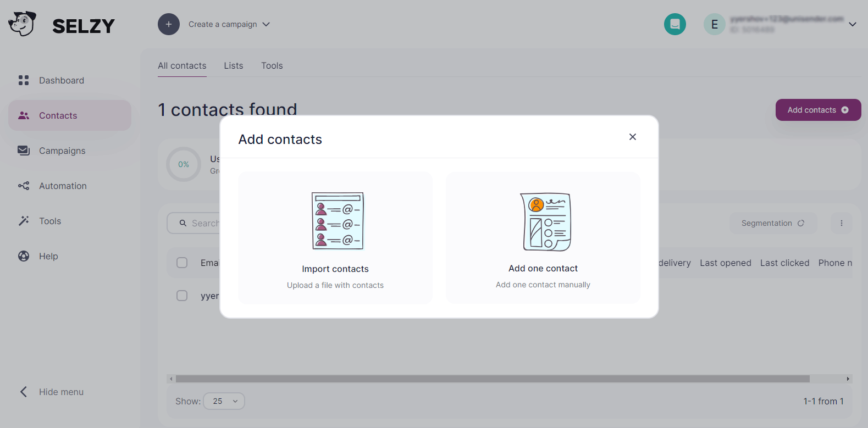Click the Import contacts list illustration
868x428 pixels.
(338, 221)
